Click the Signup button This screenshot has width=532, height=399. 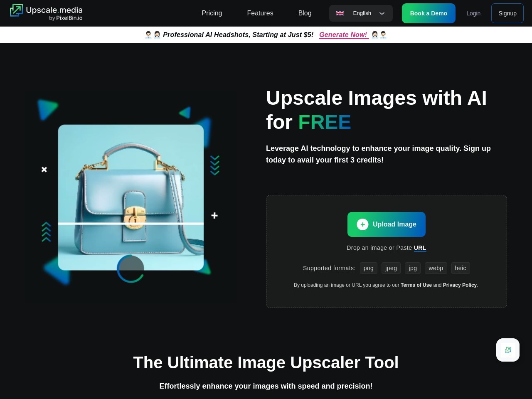(x=507, y=13)
